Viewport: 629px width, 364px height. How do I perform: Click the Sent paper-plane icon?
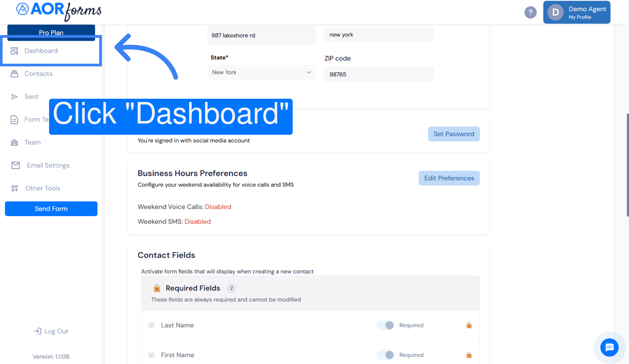pos(14,97)
